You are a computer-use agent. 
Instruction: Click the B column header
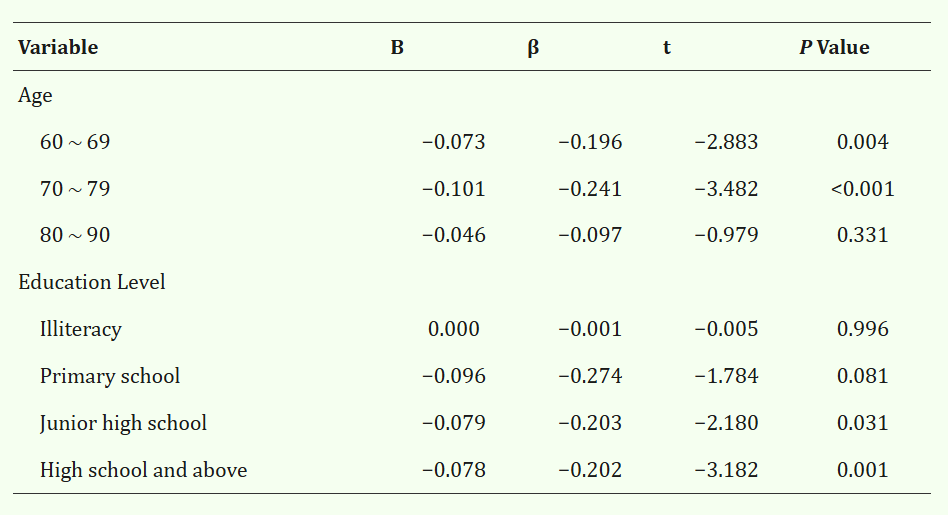397,48
